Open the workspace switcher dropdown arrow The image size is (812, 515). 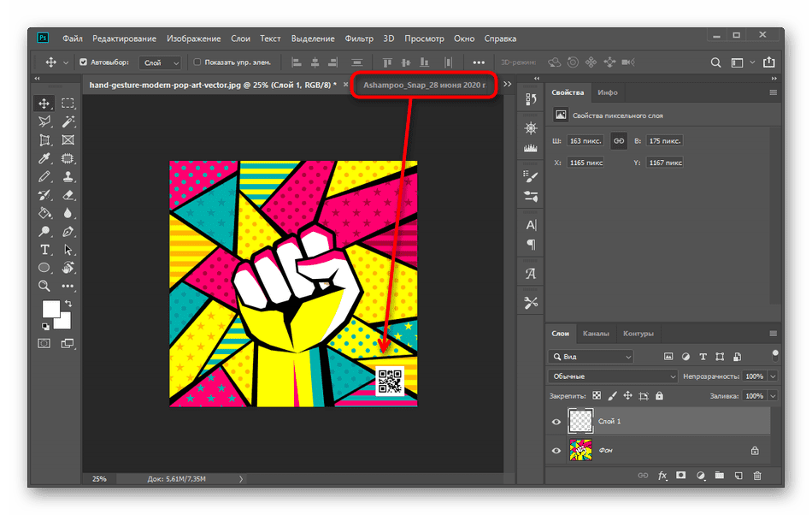(x=752, y=62)
